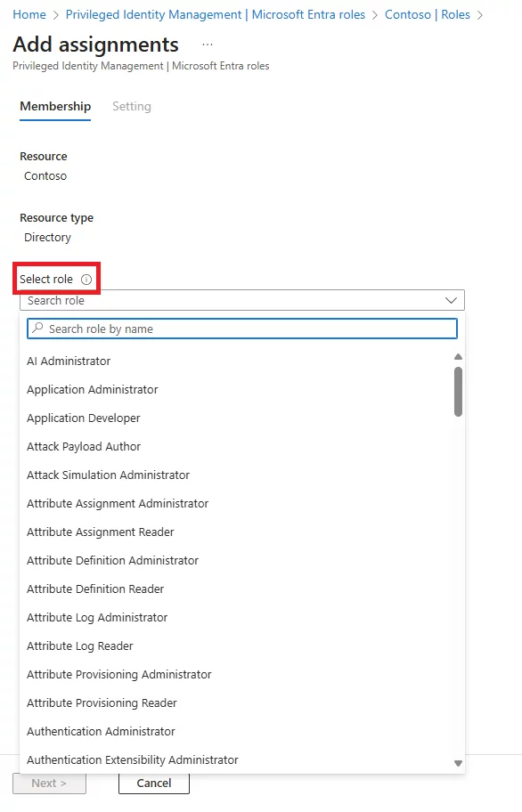522x812 pixels.
Task: Choose the Application Developer role
Action: (84, 418)
